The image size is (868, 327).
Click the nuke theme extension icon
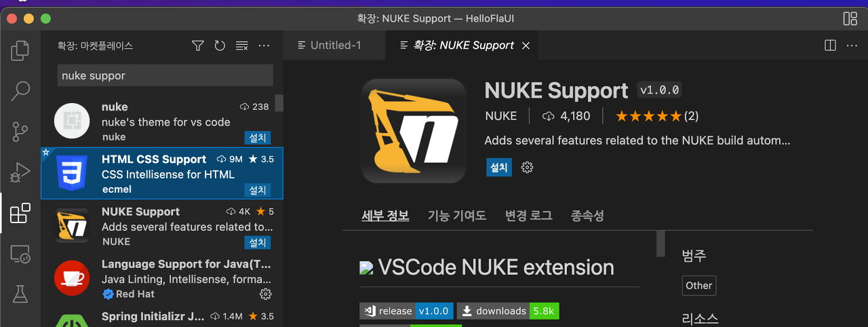[72, 122]
